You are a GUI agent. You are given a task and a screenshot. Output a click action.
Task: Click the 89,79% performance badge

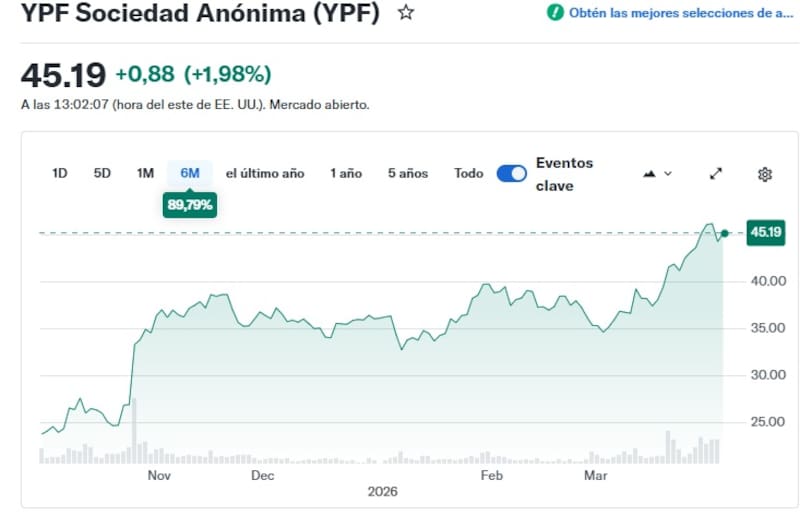[x=190, y=204]
